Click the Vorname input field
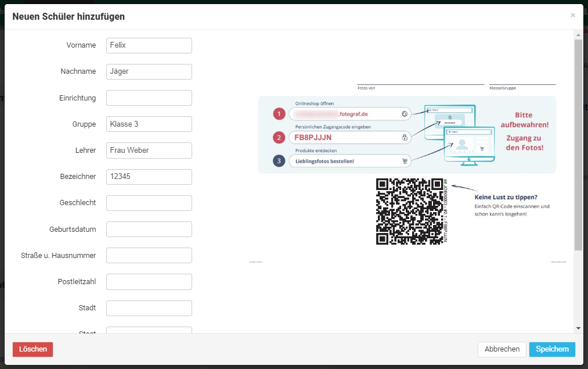This screenshot has height=369, width=588. pyautogui.click(x=149, y=45)
